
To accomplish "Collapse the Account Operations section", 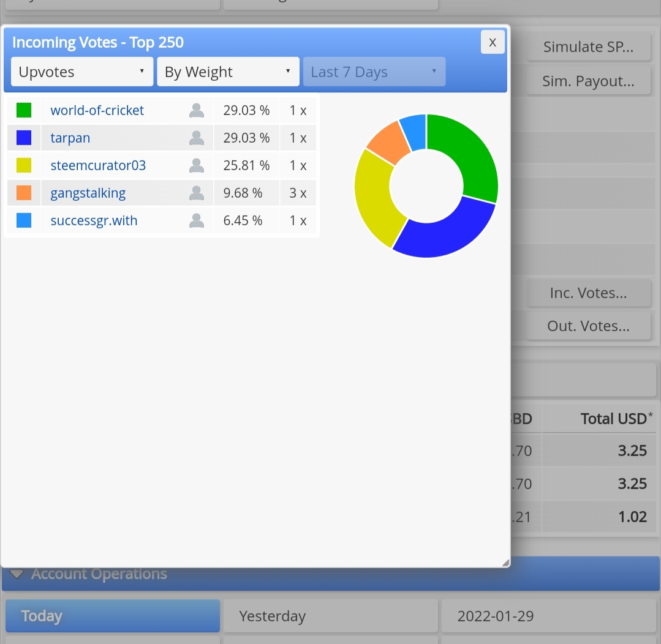I will (17, 574).
